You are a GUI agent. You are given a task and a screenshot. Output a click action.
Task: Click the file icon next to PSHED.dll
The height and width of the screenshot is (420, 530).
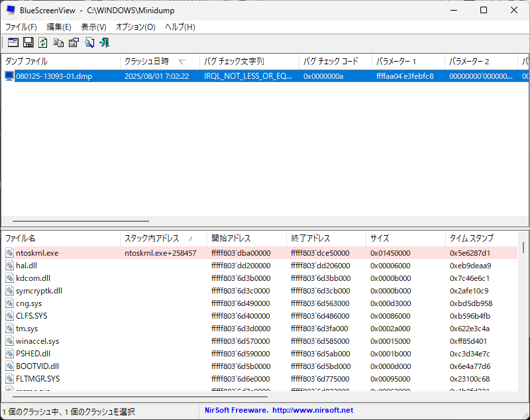[x=9, y=354]
